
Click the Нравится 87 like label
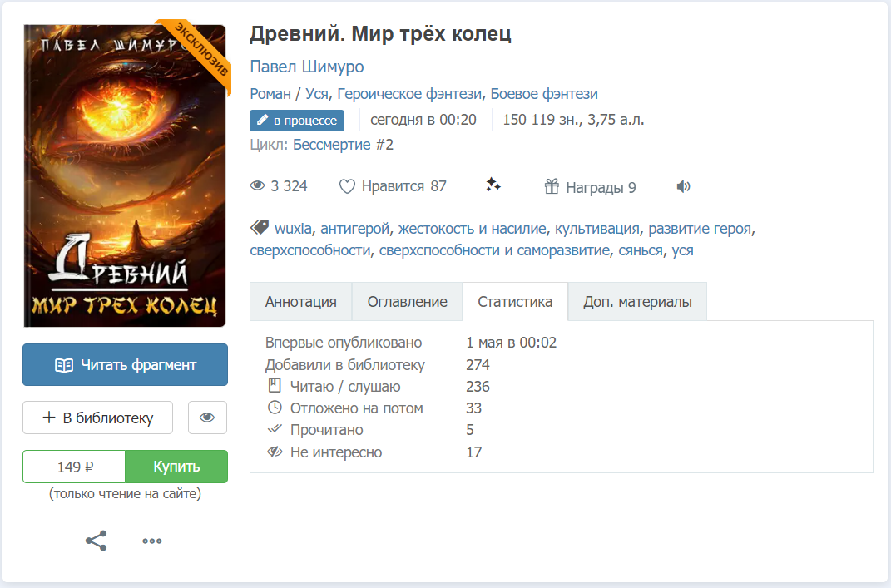click(x=403, y=185)
